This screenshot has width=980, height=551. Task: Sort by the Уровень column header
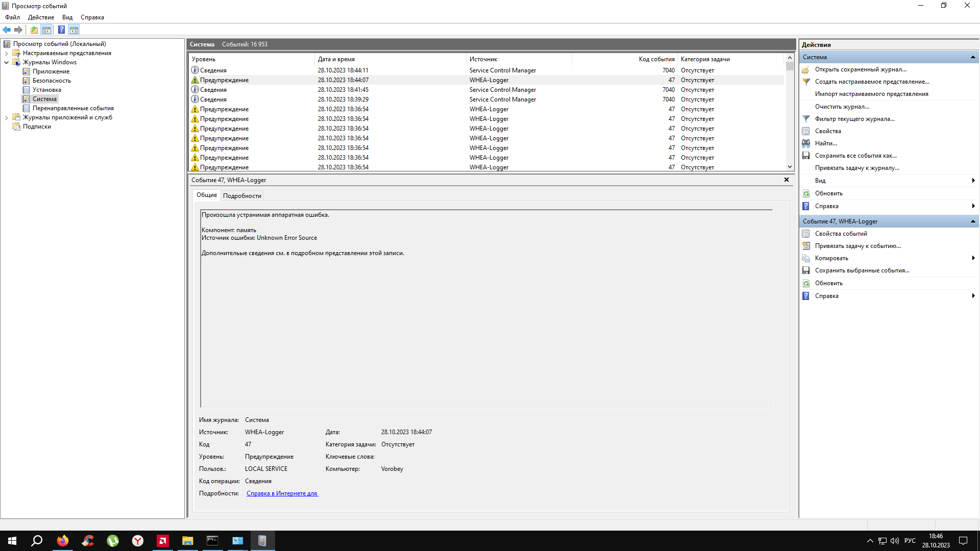(252, 59)
